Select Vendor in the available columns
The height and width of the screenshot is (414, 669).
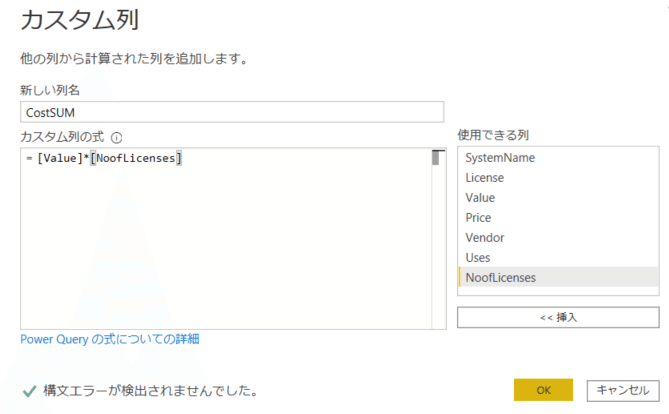coord(484,238)
